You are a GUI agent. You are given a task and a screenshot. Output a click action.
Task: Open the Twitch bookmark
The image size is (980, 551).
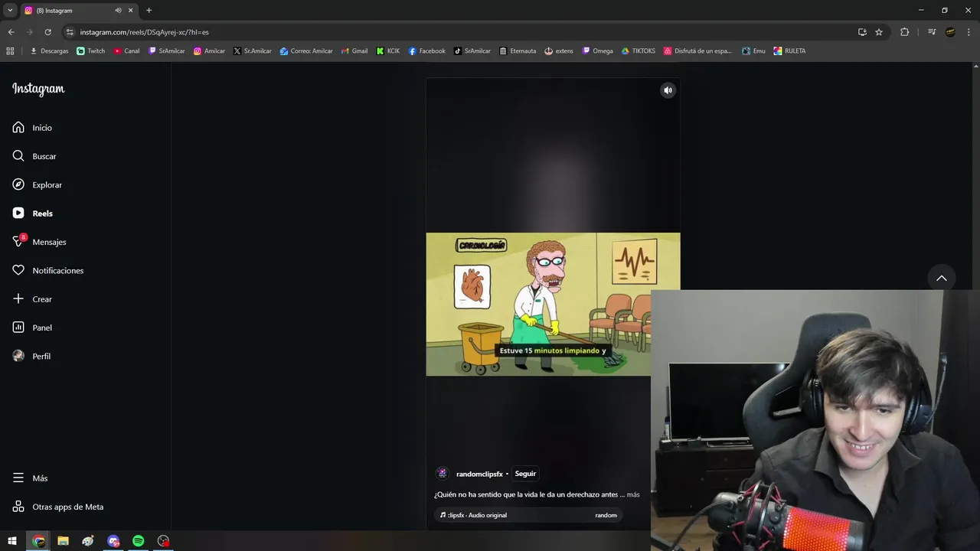pyautogui.click(x=91, y=51)
